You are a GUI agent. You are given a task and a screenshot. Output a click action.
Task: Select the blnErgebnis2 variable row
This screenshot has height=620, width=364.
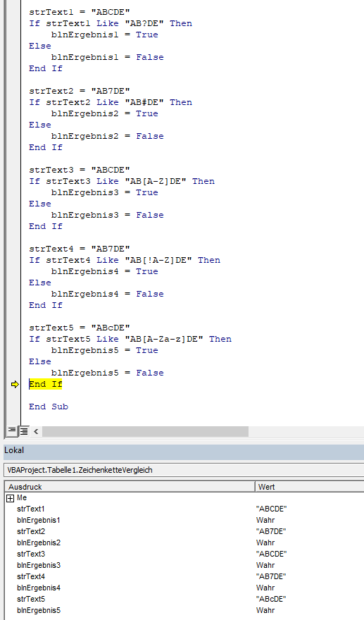coord(184,542)
